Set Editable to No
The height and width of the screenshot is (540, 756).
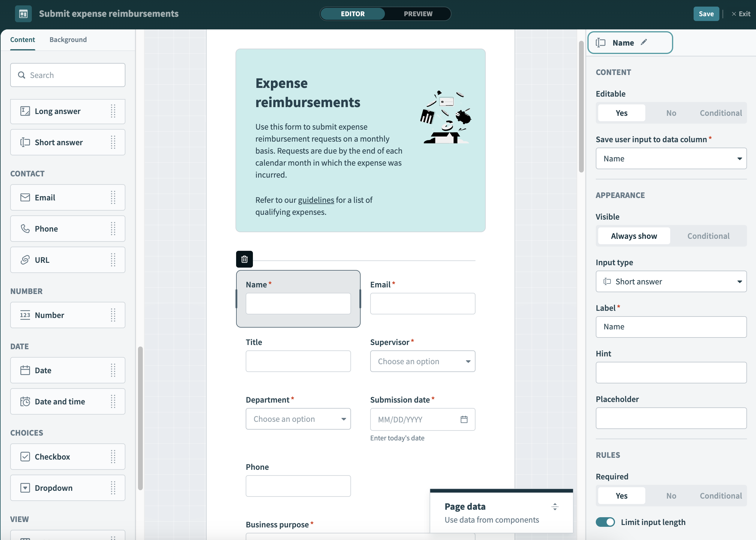671,113
